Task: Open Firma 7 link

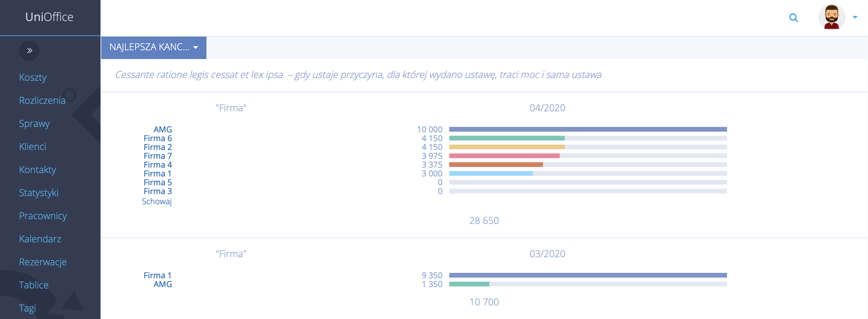Action: point(158,156)
